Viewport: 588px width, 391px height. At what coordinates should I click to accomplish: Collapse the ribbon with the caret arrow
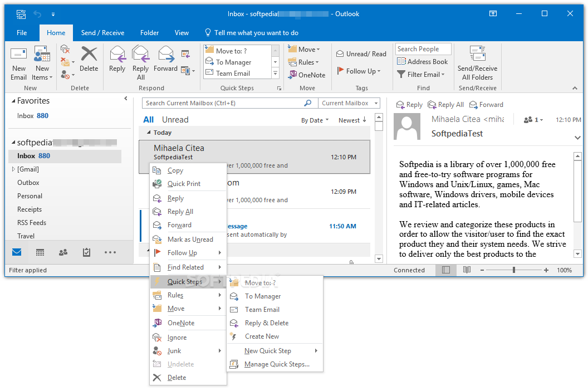(575, 88)
